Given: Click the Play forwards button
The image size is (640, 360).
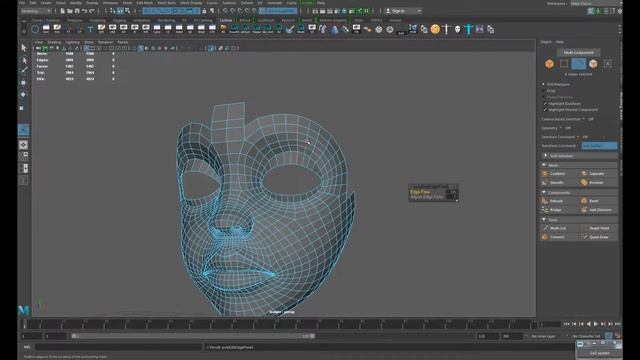Looking at the screenshot, I should (x=596, y=324).
